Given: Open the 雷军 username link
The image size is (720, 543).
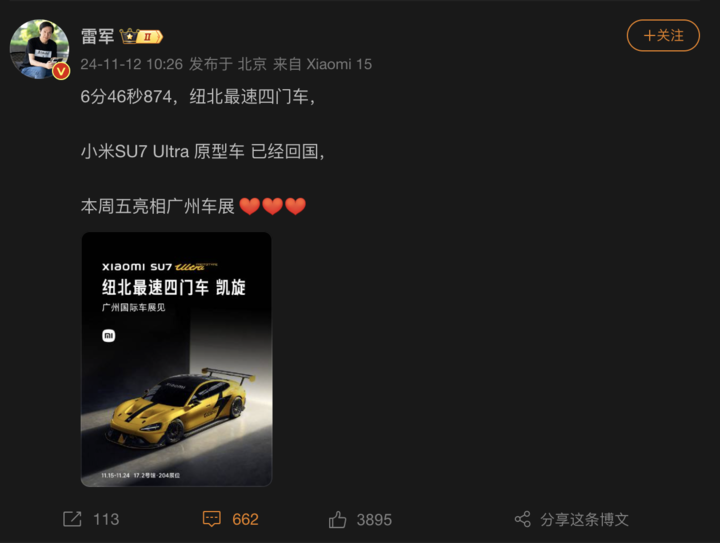Looking at the screenshot, I should point(97,36).
